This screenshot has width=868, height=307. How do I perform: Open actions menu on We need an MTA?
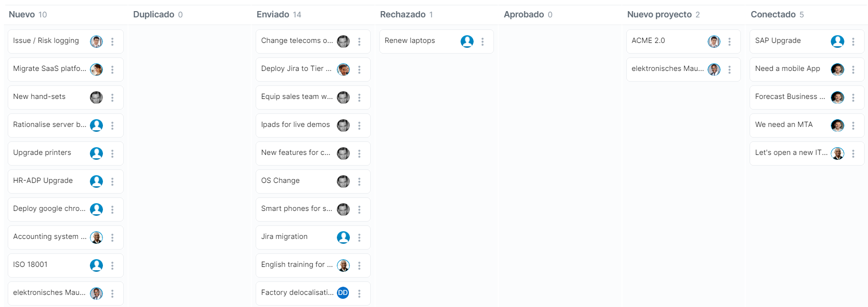click(x=853, y=126)
